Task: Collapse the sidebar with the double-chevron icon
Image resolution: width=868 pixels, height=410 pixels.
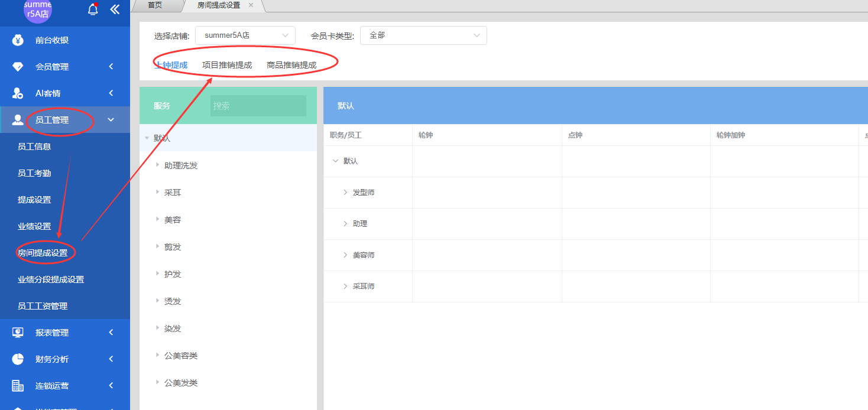Action: click(x=115, y=9)
